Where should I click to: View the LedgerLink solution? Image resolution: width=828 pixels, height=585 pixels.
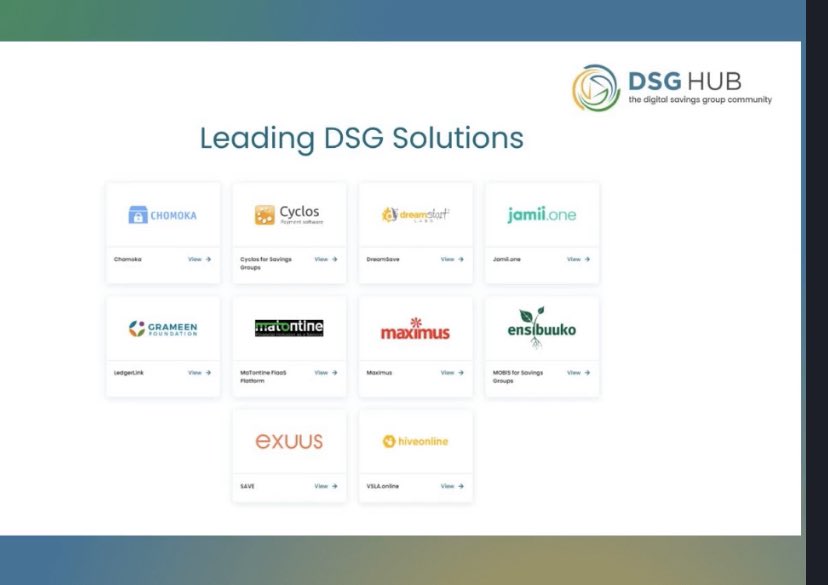pyautogui.click(x=200, y=373)
